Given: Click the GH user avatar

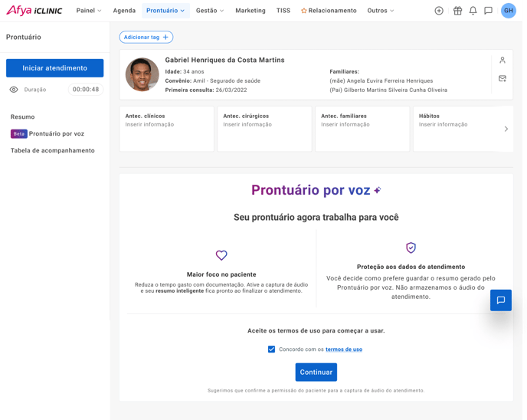Looking at the screenshot, I should coord(509,11).
